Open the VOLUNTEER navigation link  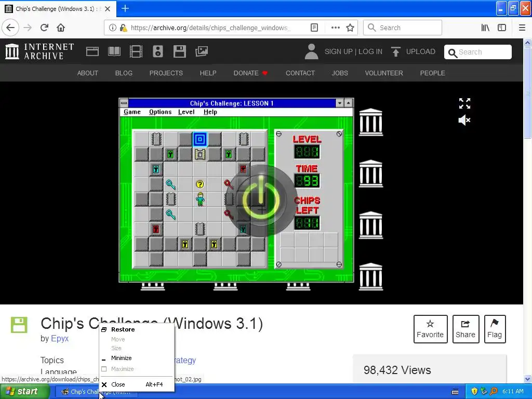384,73
